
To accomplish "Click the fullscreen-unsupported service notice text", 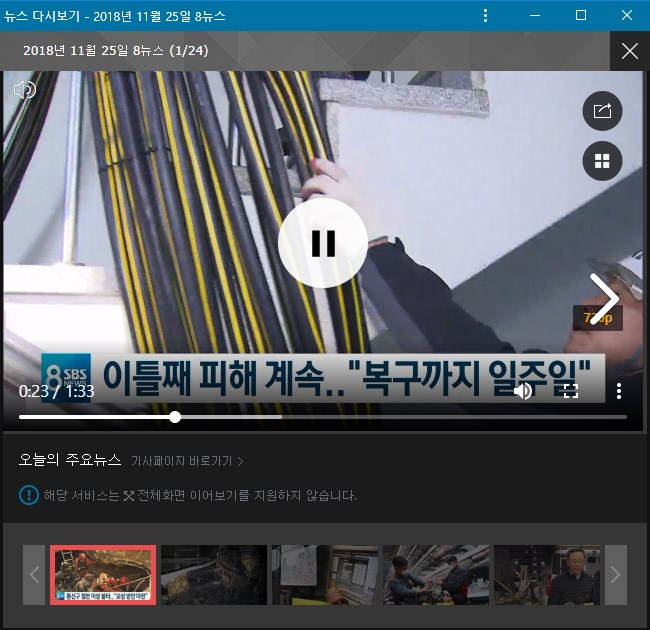I will coord(200,495).
